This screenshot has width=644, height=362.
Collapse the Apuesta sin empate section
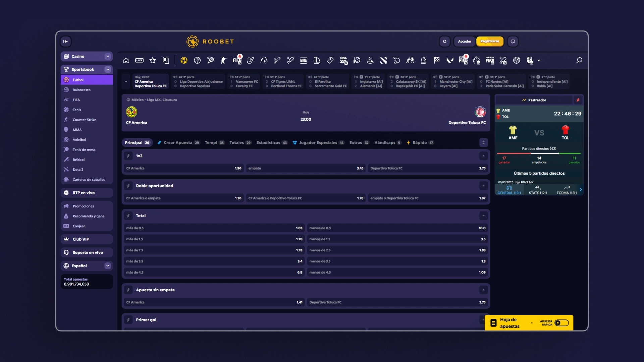[x=483, y=290]
